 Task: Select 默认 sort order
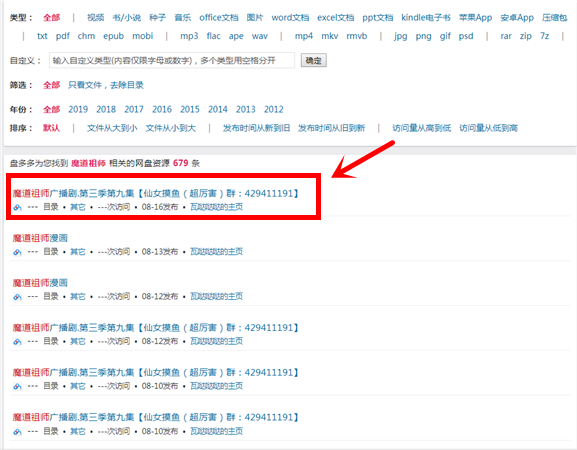(x=52, y=128)
